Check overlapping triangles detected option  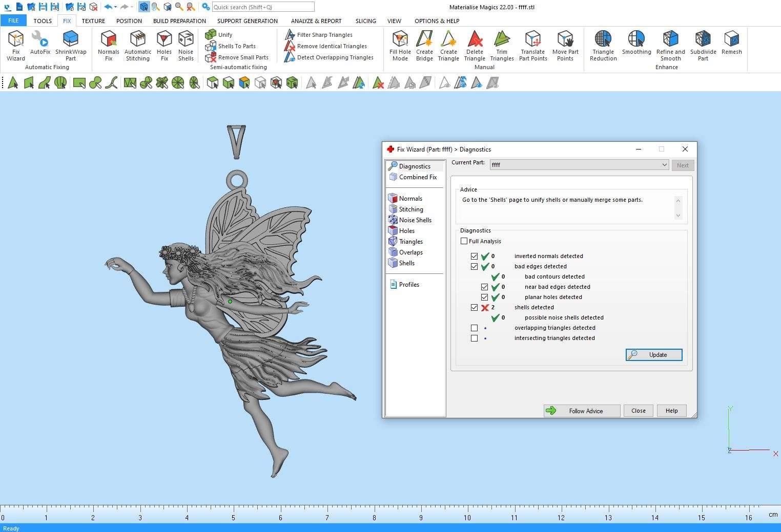[x=475, y=328]
